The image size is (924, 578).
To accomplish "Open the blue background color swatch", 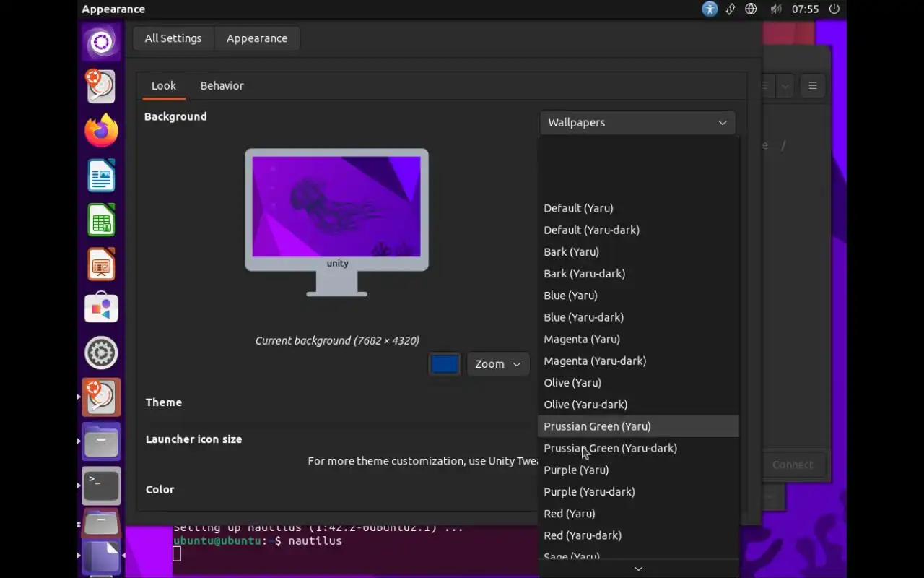I will pyautogui.click(x=445, y=364).
